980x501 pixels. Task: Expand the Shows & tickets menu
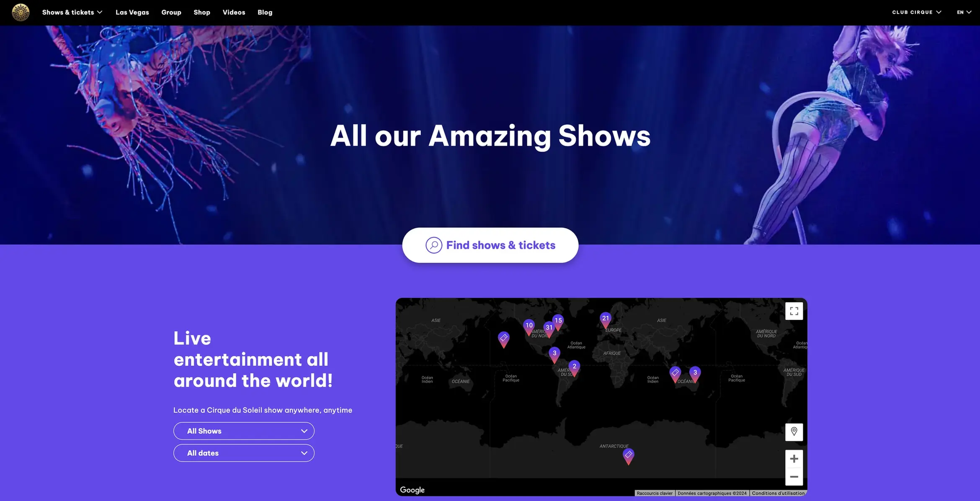click(72, 12)
